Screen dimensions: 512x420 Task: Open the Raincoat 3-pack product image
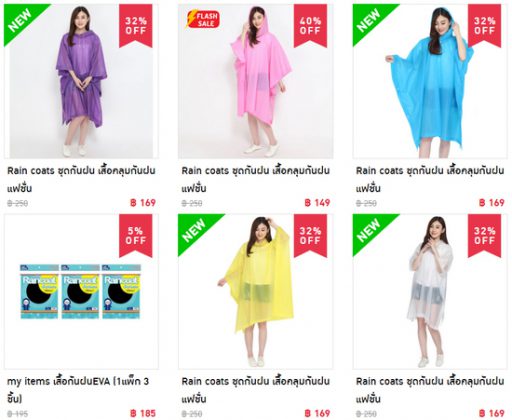[x=81, y=291]
